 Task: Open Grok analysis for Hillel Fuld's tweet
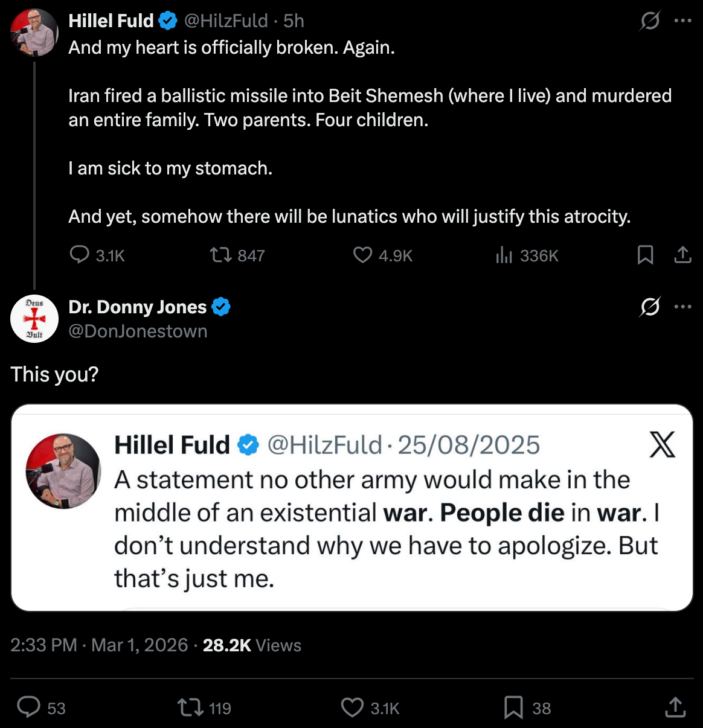(x=650, y=20)
